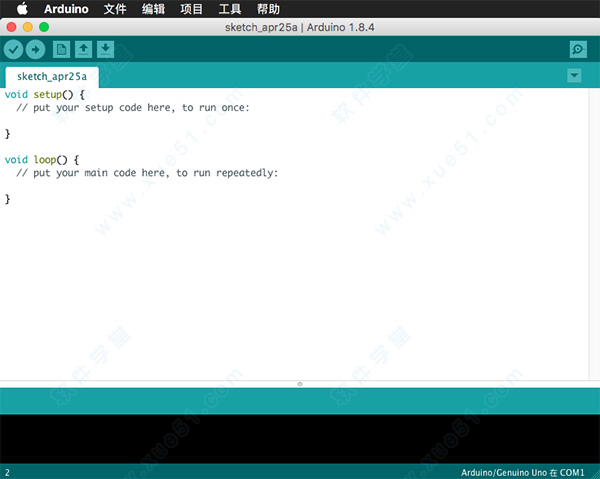This screenshot has width=600, height=479.
Task: Open the 文件 menu
Action: (115, 9)
